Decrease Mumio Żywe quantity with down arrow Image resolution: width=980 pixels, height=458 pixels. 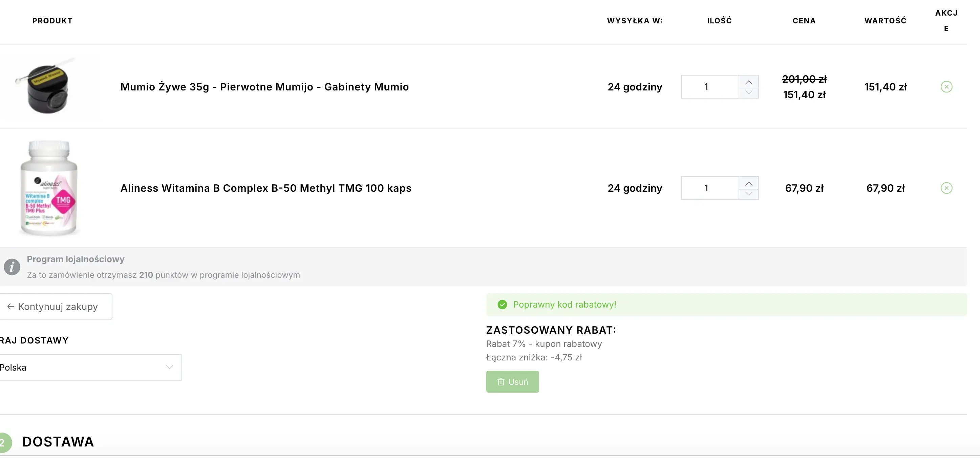point(748,92)
